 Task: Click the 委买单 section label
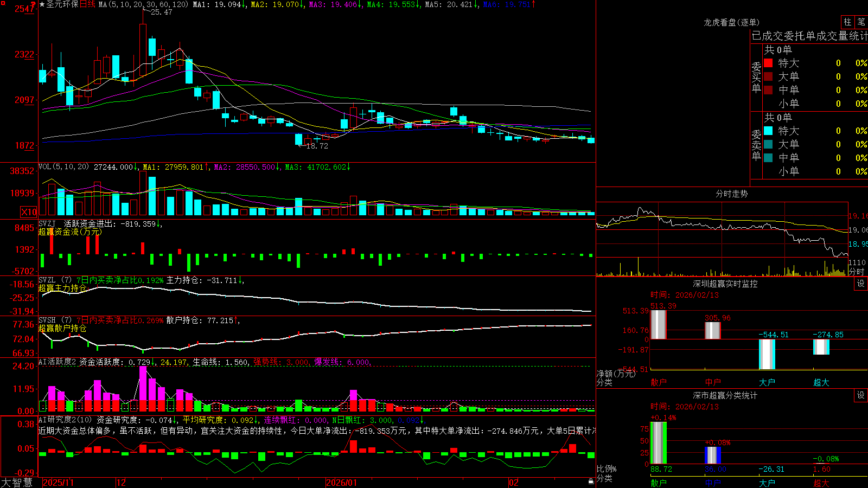point(756,77)
